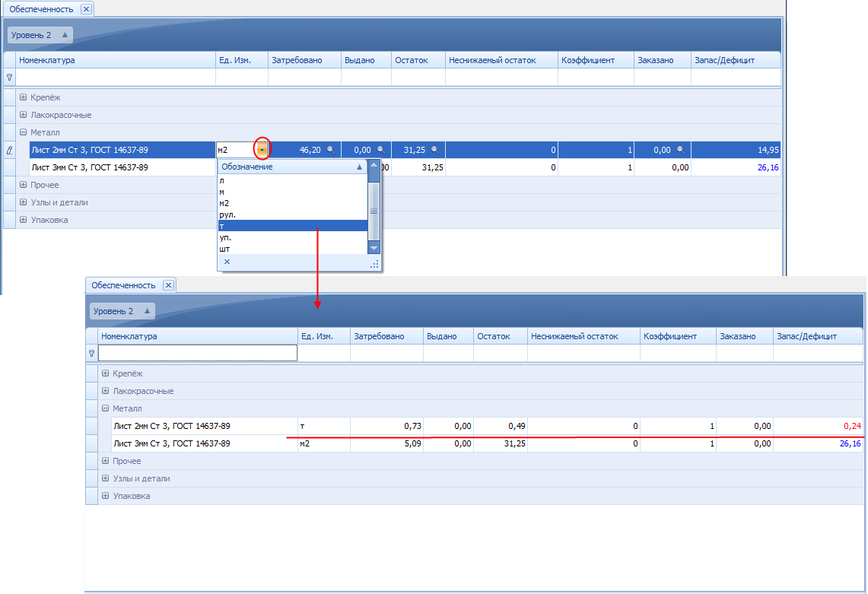Expand the Лакокрасочные group in the top grid
Image resolution: width=868 pixels, height=594 pixels.
point(24,115)
